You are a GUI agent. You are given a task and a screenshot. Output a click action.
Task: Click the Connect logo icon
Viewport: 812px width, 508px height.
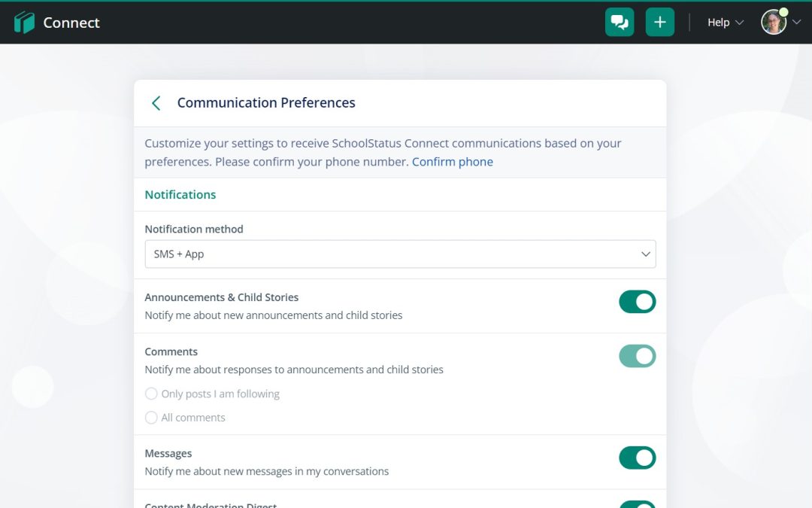click(x=24, y=23)
